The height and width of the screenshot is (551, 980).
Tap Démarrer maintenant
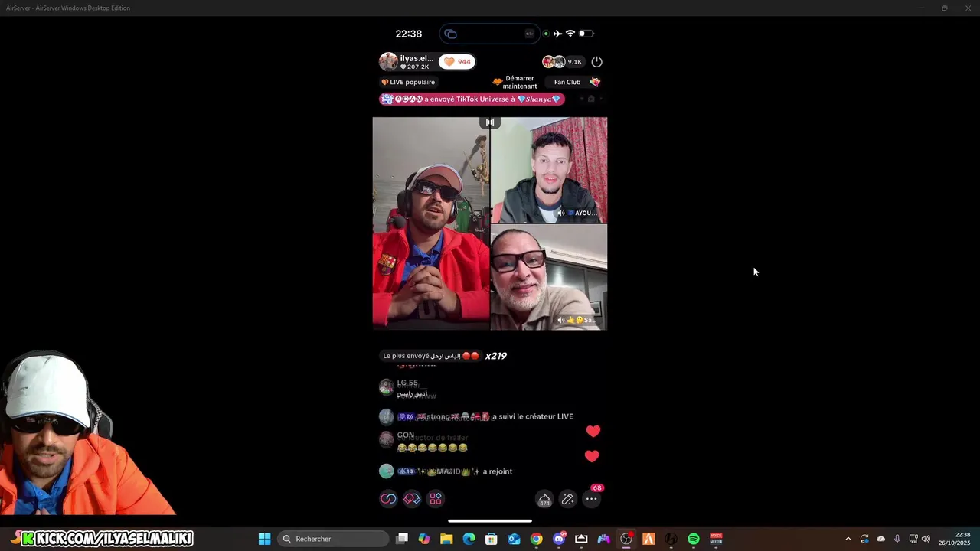point(514,82)
